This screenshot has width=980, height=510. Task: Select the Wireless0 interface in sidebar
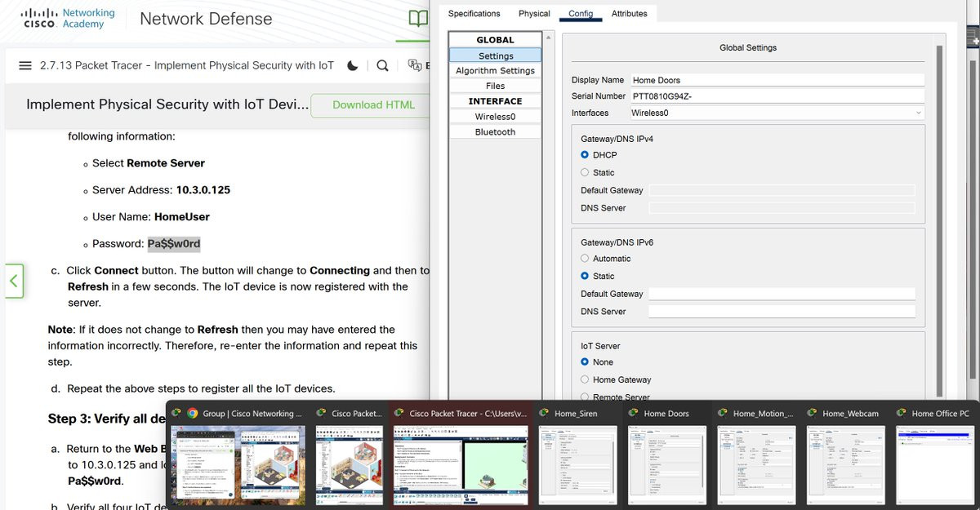coord(496,117)
